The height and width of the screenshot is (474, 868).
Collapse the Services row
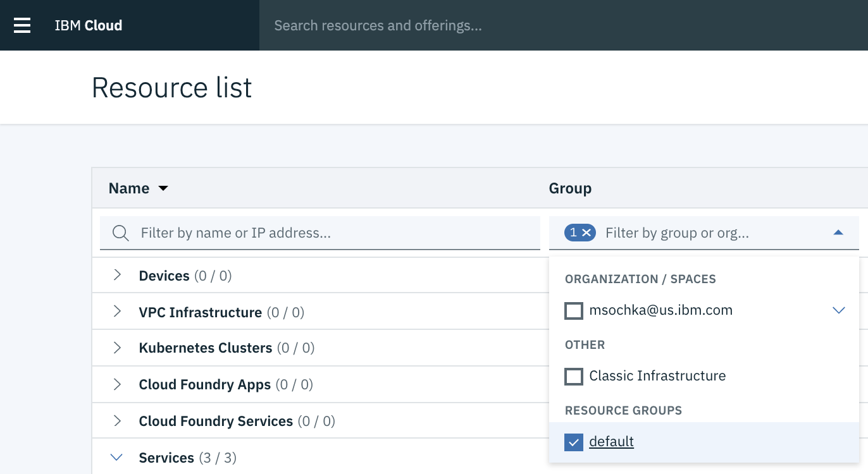click(x=117, y=457)
